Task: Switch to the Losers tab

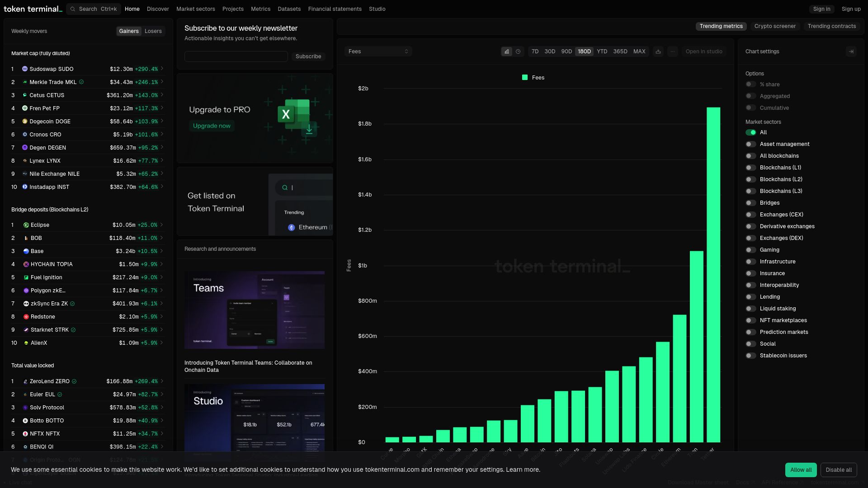Action: click(x=153, y=31)
